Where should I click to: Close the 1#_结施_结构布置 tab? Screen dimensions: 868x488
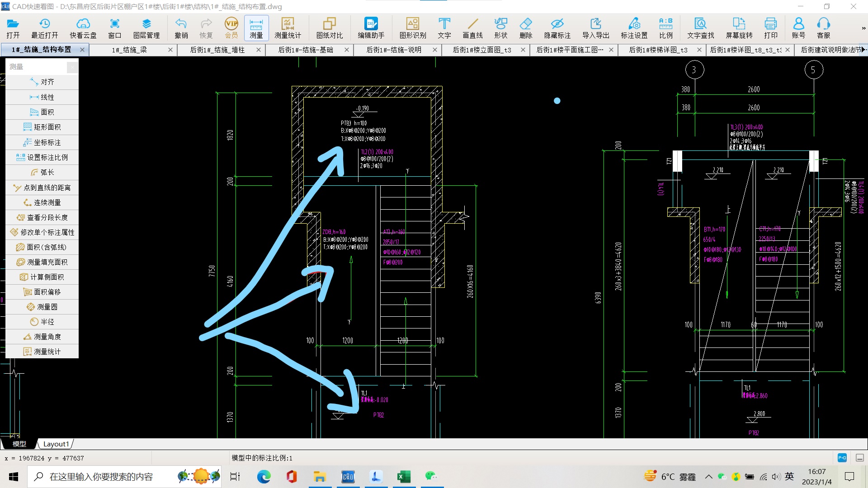click(x=82, y=50)
